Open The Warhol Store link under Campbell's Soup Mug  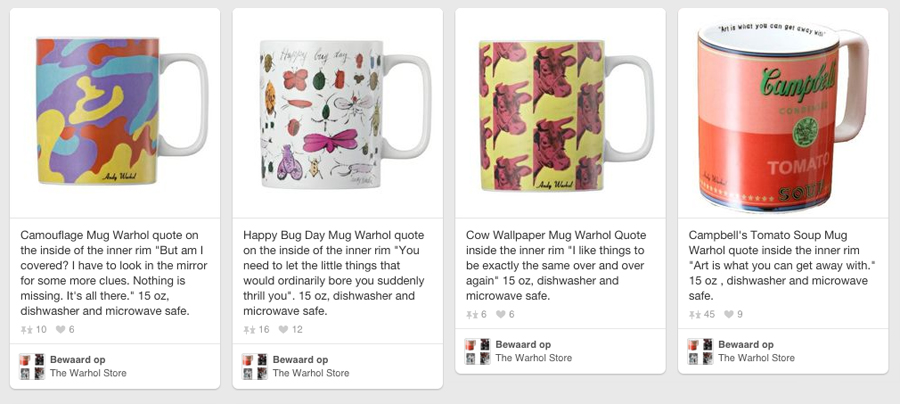(x=756, y=358)
